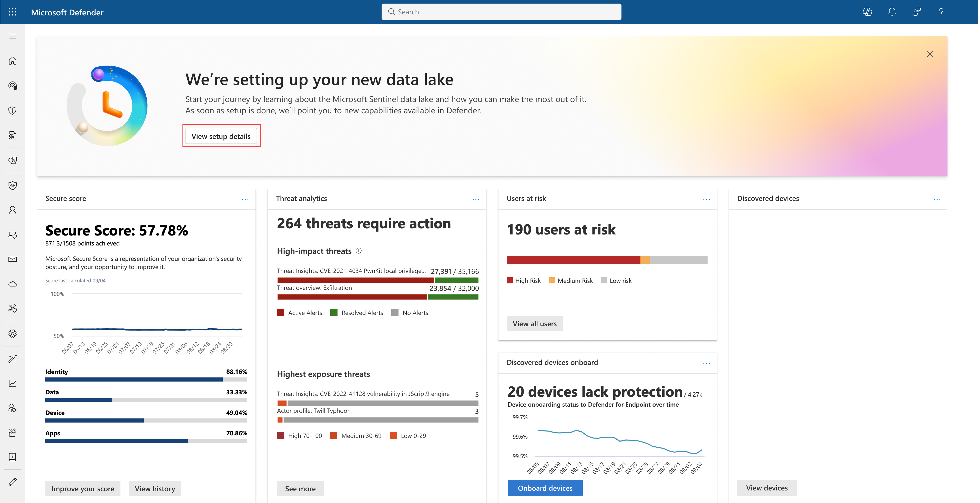Go to Home in the sidebar
Viewport: 980px width, 503px height.
(x=13, y=61)
